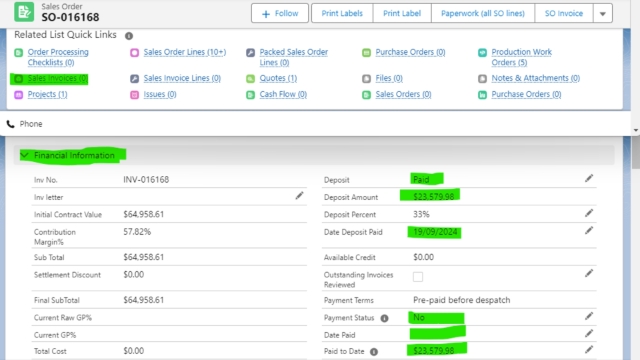Edit the Paid to Date pencil icon
The height and width of the screenshot is (360, 640).
click(589, 350)
